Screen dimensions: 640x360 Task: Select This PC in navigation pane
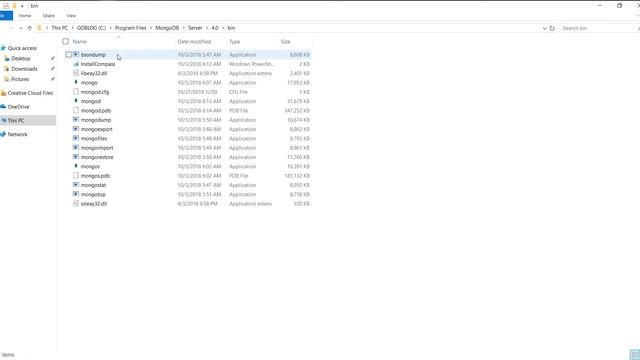(x=28, y=120)
